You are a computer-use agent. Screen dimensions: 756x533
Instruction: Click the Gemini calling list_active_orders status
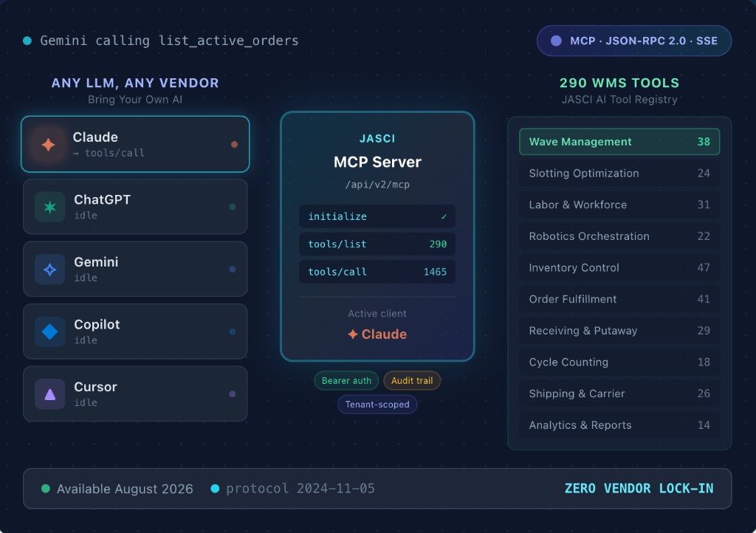pos(169,41)
